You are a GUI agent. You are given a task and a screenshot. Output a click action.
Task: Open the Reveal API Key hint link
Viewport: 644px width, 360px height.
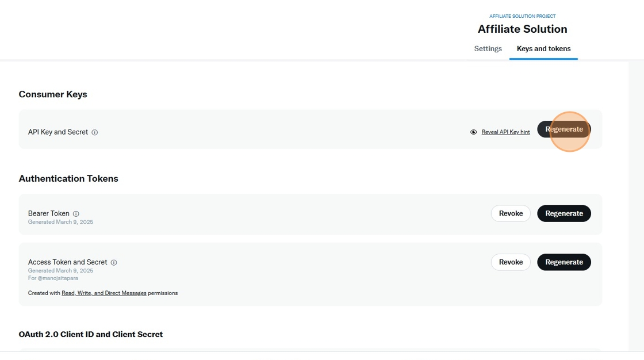(x=505, y=132)
